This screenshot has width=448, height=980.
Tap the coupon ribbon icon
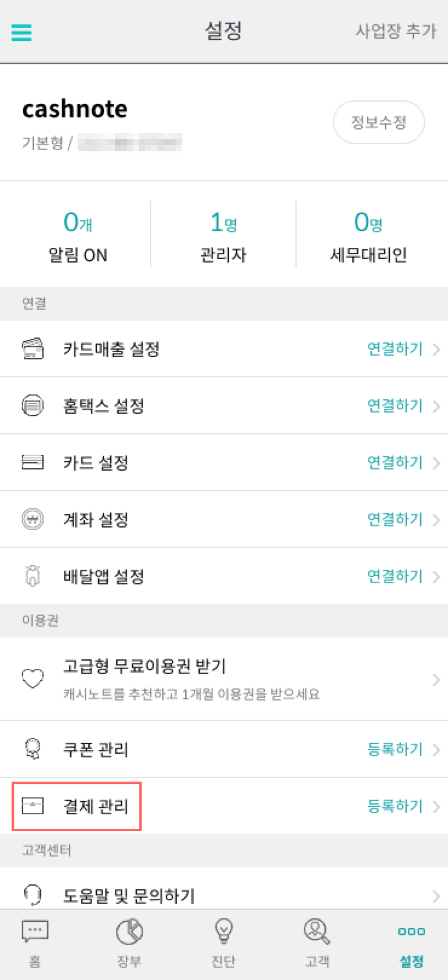[33, 749]
